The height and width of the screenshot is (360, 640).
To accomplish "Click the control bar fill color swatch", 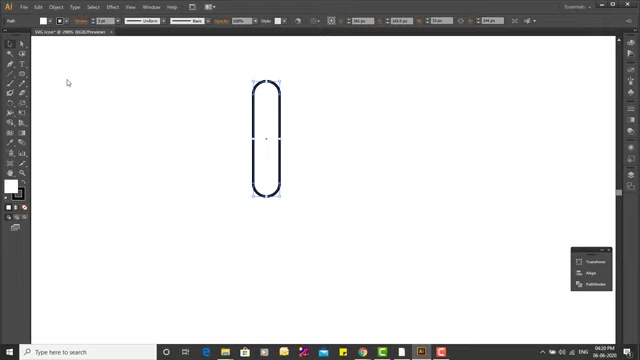I will 43,21.
